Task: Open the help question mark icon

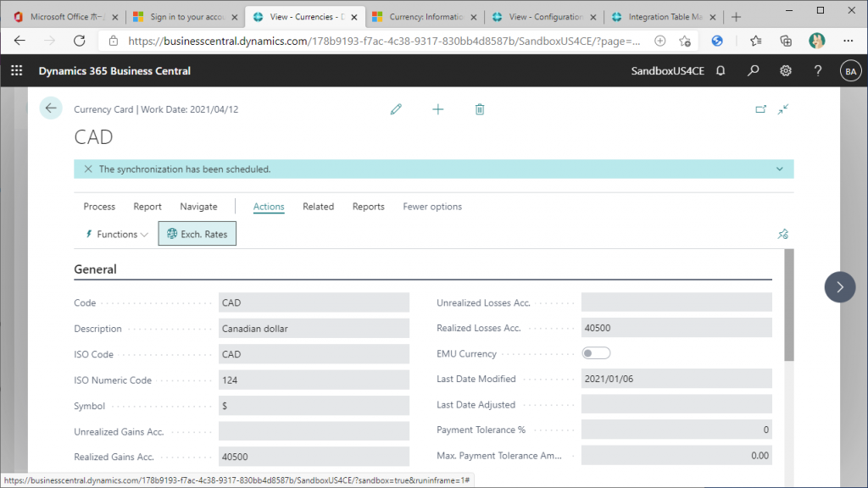Action: (x=818, y=71)
